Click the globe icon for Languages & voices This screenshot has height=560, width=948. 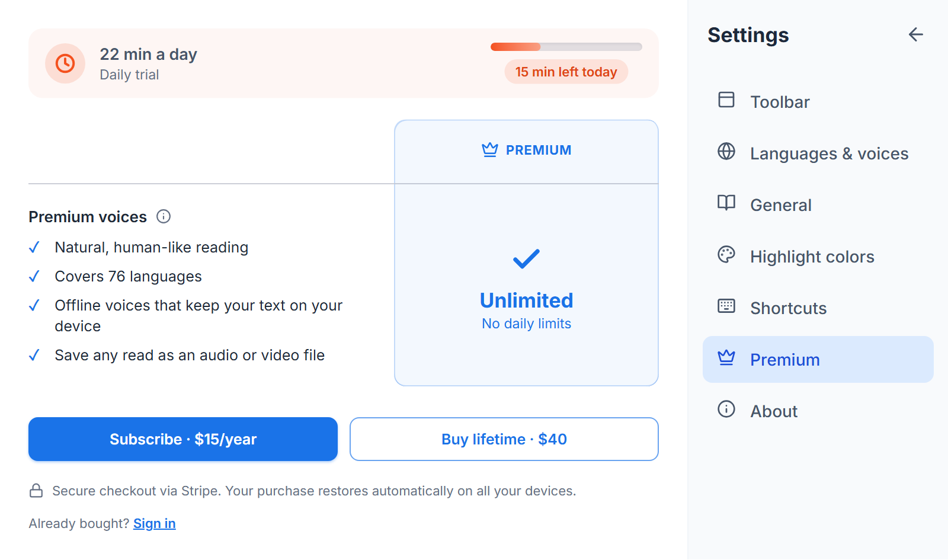point(726,151)
